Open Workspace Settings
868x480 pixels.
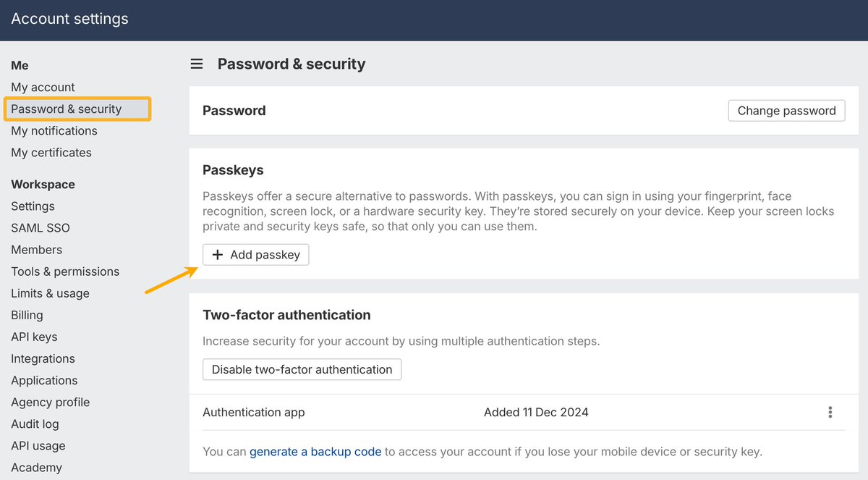[x=33, y=206]
